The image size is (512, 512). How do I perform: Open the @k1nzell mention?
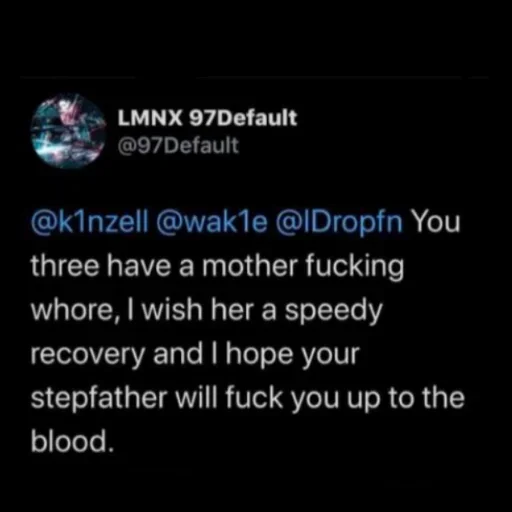pos(89,222)
